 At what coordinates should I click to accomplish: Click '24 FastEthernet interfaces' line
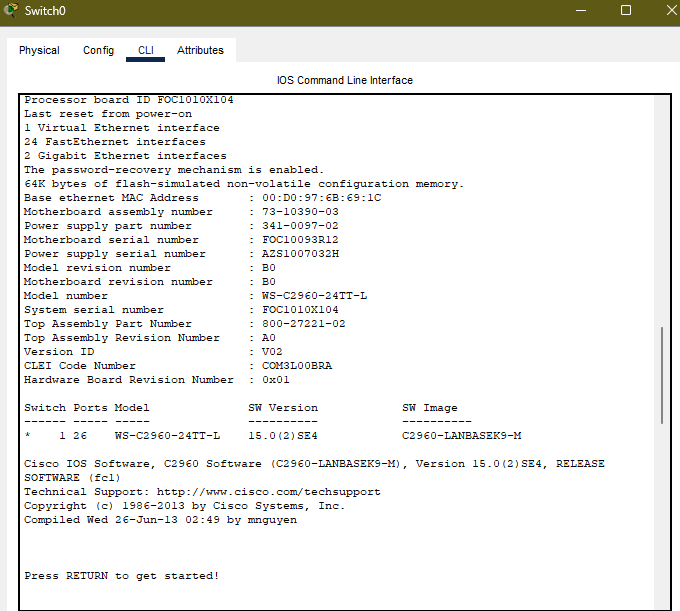tap(115, 142)
